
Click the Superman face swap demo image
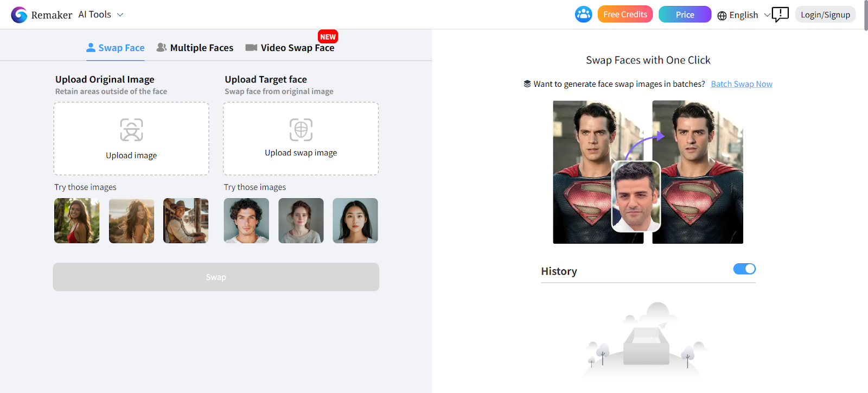tap(648, 172)
